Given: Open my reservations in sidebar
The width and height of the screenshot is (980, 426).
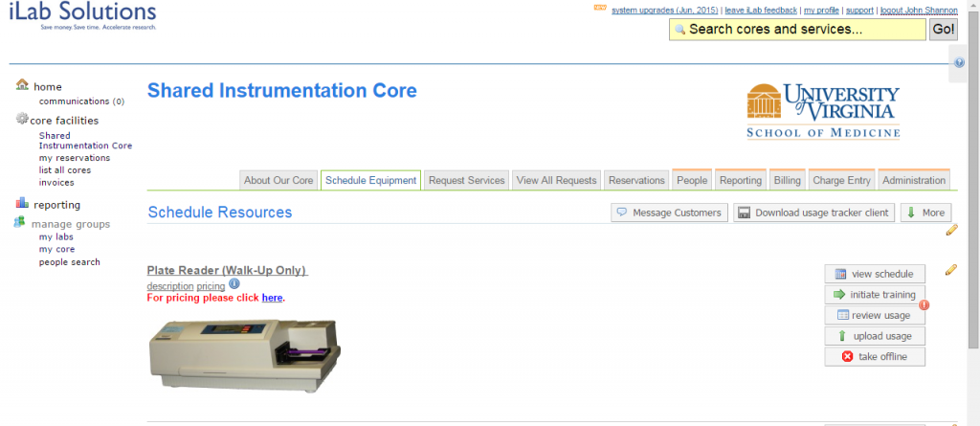Looking at the screenshot, I should 75,158.
